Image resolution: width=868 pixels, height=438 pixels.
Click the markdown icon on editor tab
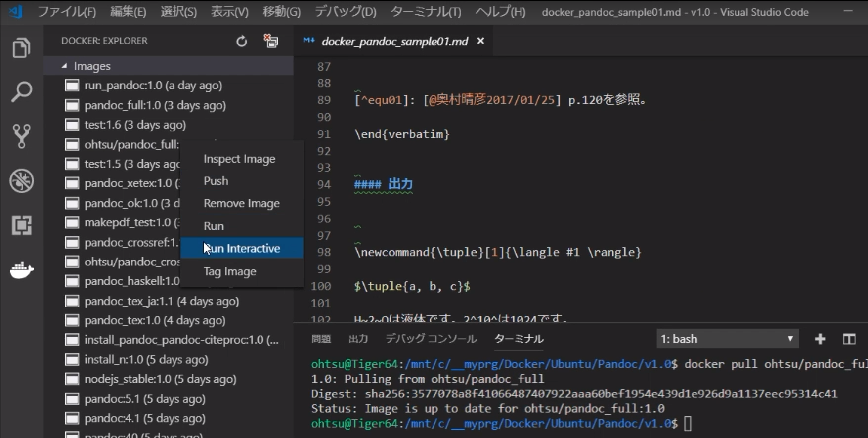[309, 41]
